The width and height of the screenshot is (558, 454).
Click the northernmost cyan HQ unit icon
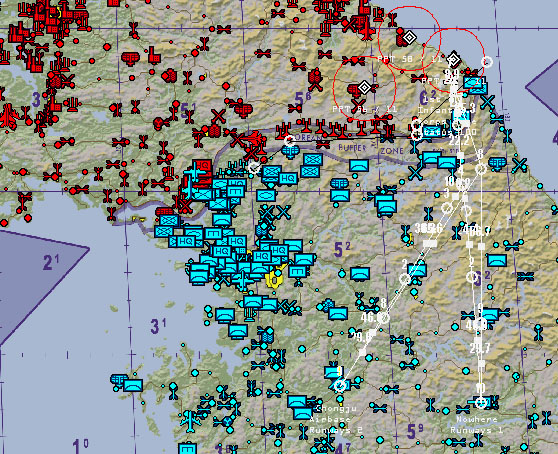(x=288, y=178)
